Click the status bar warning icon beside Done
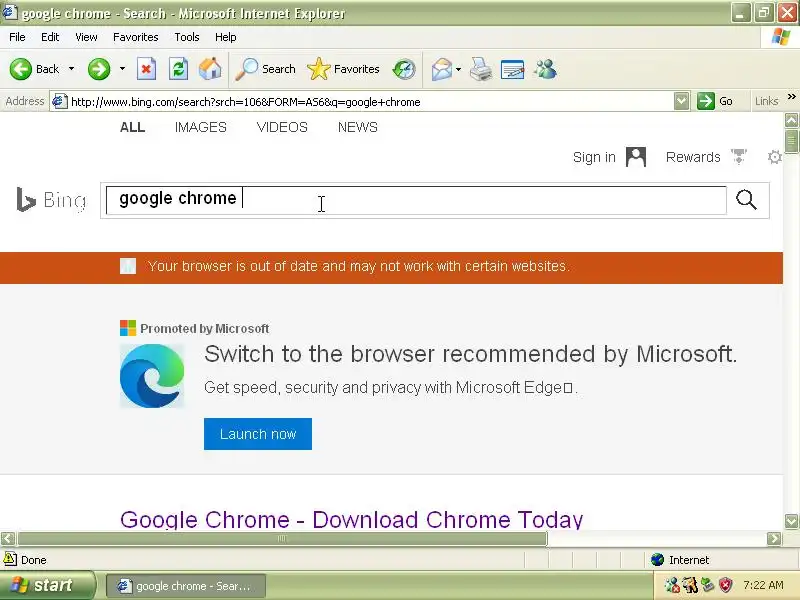 click(x=10, y=559)
